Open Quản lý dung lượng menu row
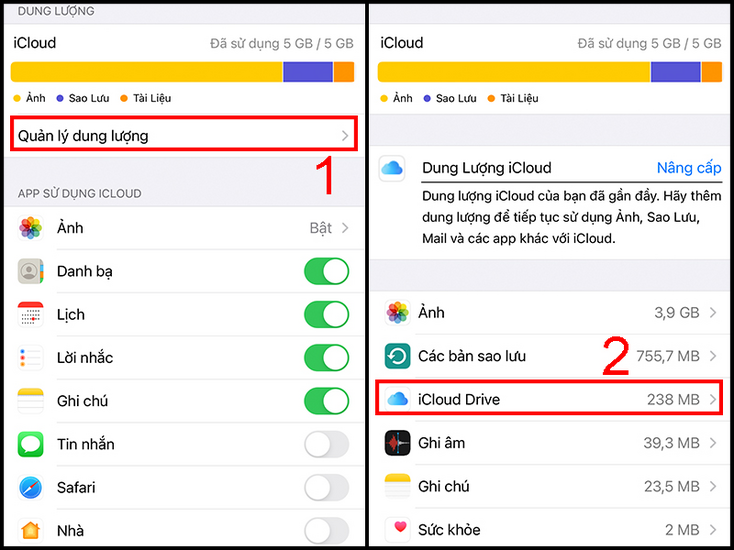The height and width of the screenshot is (550, 734). (184, 134)
